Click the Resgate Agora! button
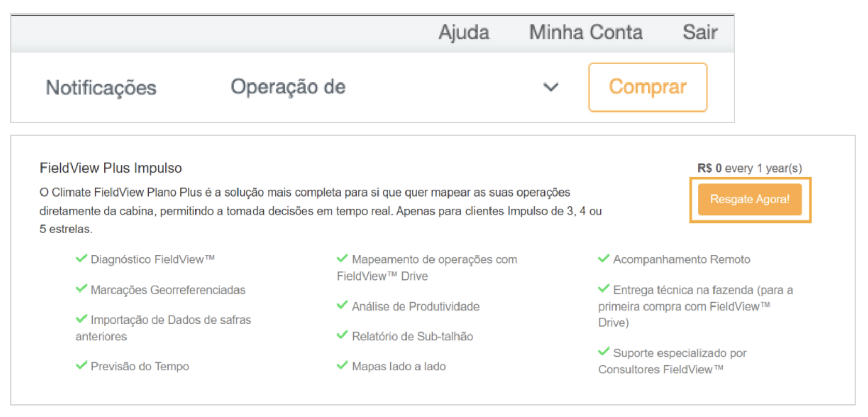Image resolution: width=868 pixels, height=417 pixels. [x=750, y=199]
